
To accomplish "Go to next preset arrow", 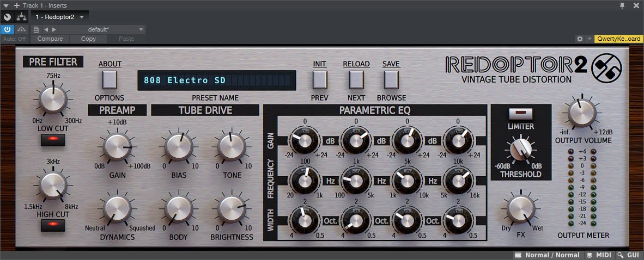I will click(x=54, y=29).
